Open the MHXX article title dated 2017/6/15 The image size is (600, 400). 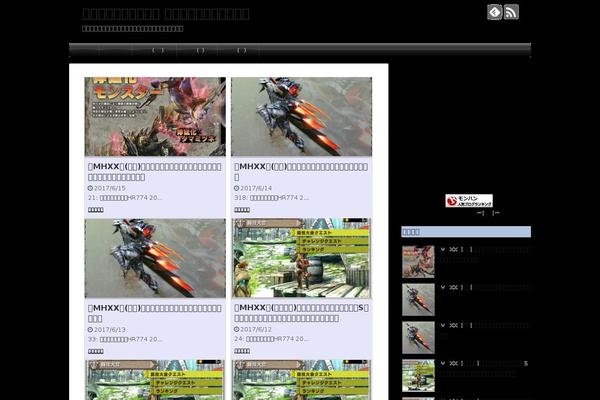coord(155,172)
